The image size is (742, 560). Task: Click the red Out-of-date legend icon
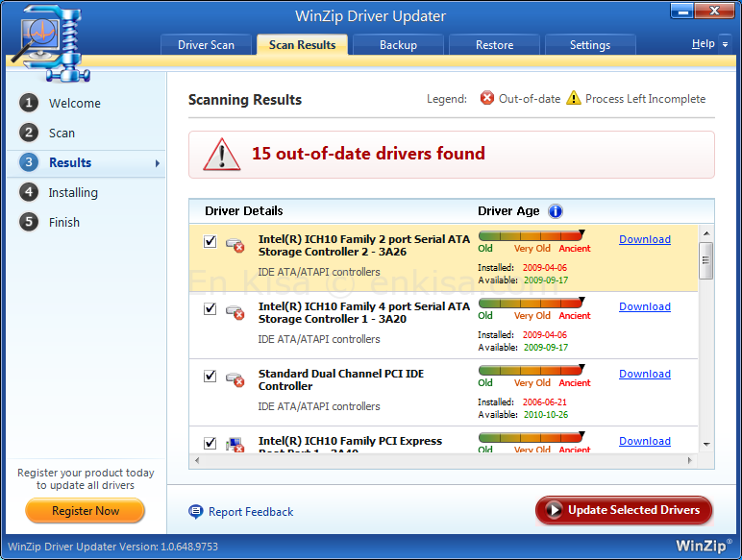[487, 98]
